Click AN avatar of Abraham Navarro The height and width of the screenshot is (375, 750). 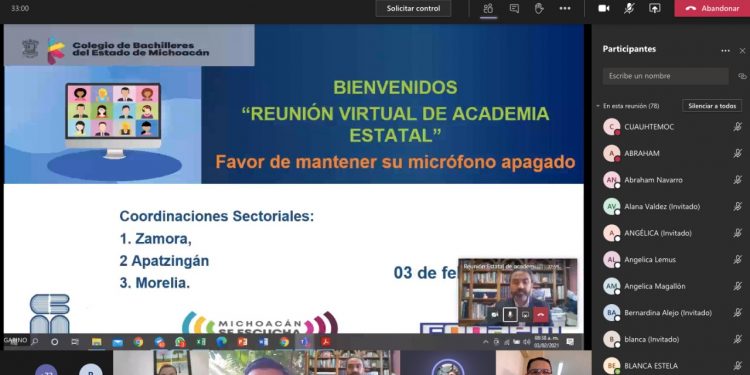coord(611,180)
